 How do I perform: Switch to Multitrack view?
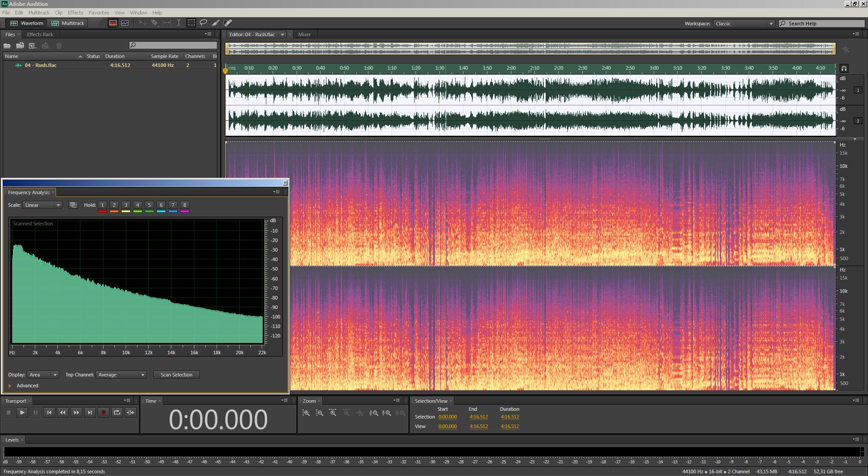(68, 23)
